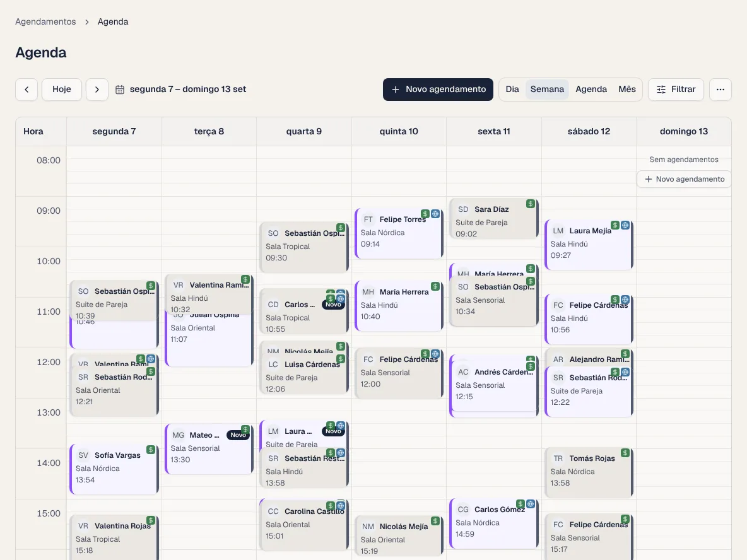Click the paid icon on Nicolás Mejía 15:19 card
Image resolution: width=747 pixels, height=560 pixels.
pyautogui.click(x=435, y=521)
